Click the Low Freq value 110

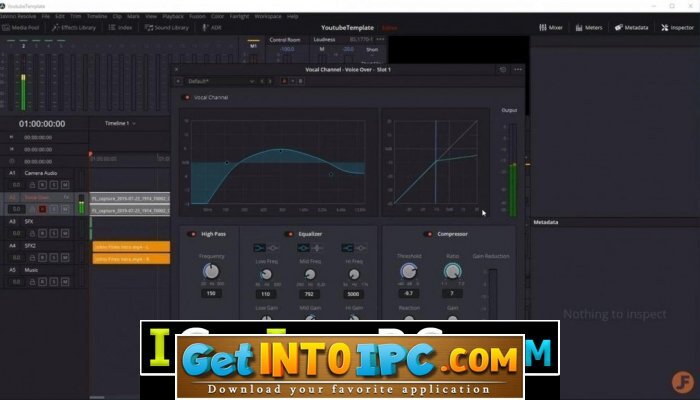[266, 294]
